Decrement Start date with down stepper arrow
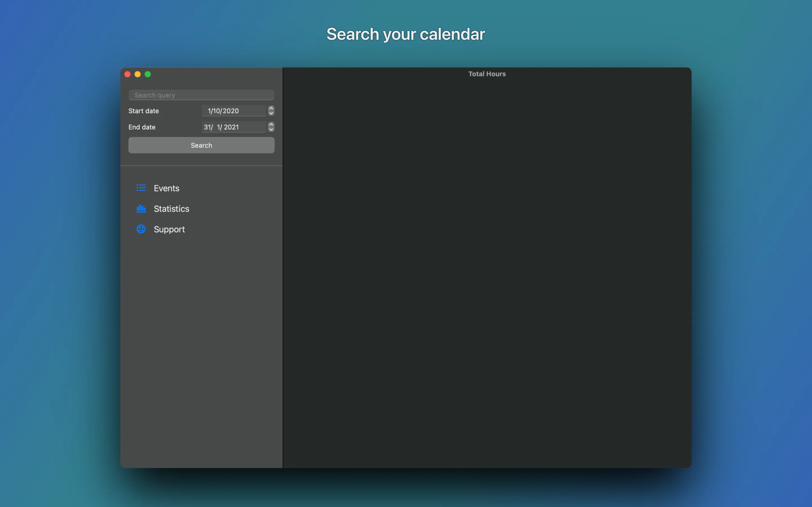Screen dimensions: 812x507 pyautogui.click(x=271, y=113)
